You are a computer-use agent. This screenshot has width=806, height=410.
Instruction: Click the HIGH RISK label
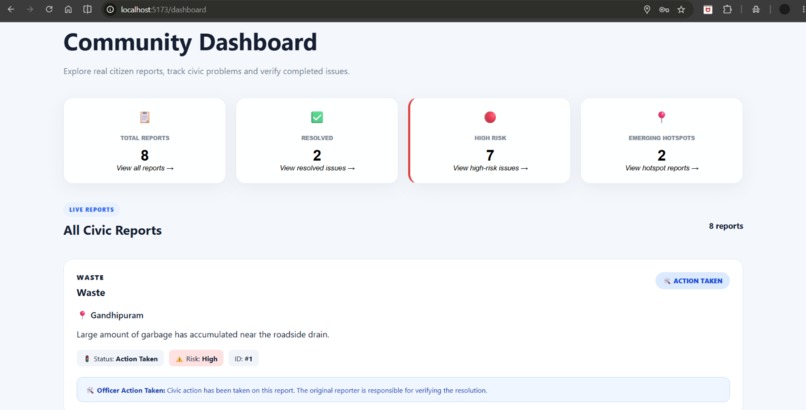(490, 138)
